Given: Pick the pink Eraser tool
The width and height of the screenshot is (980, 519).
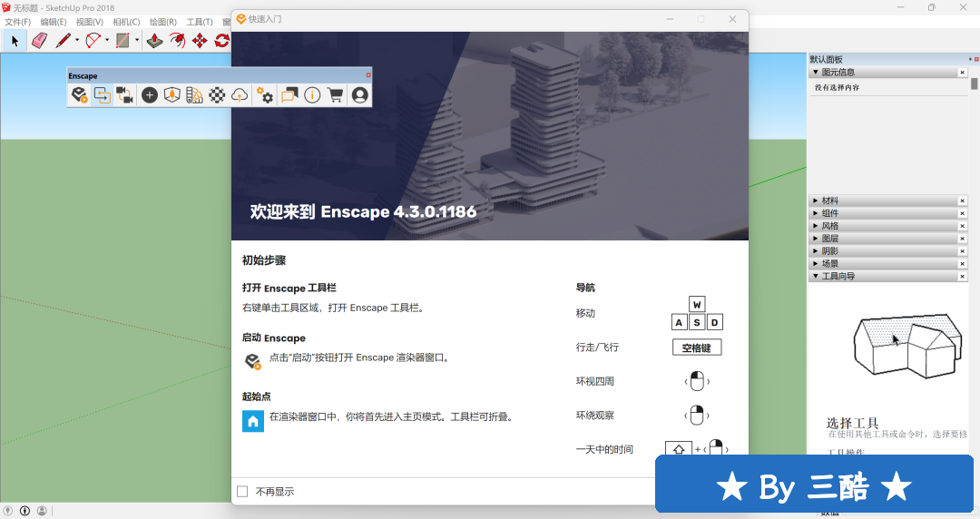Looking at the screenshot, I should [x=39, y=41].
